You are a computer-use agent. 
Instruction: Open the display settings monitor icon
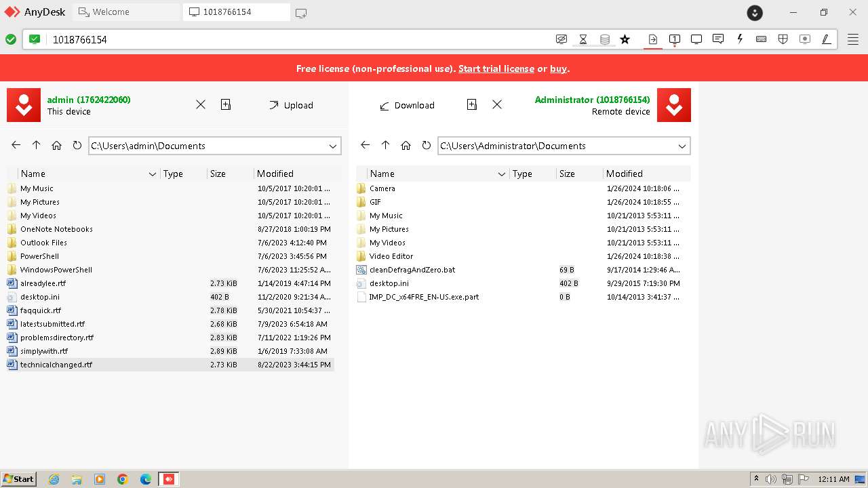click(696, 39)
